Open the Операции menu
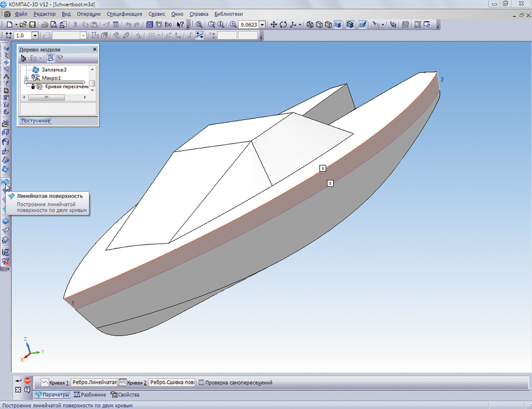 (x=88, y=14)
